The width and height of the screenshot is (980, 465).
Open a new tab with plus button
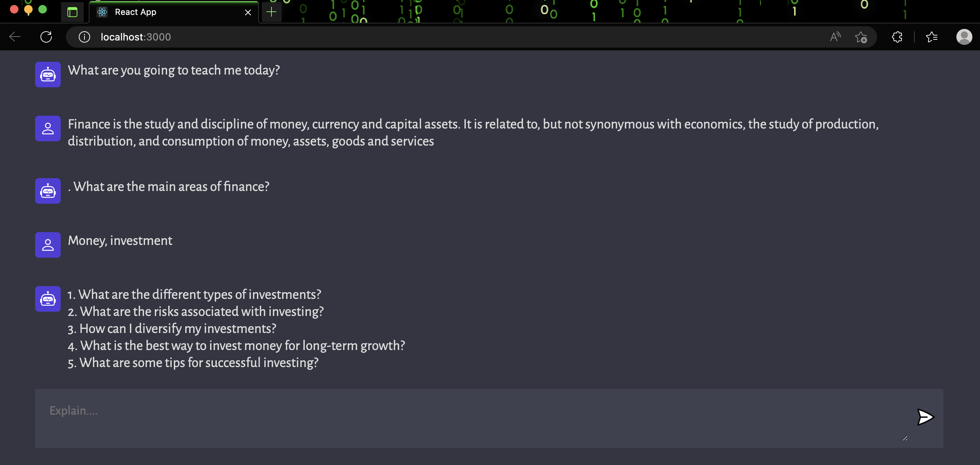tap(271, 12)
